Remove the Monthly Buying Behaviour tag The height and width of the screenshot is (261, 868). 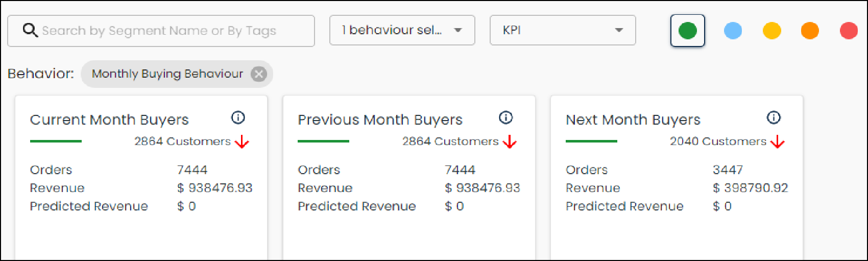[x=259, y=74]
